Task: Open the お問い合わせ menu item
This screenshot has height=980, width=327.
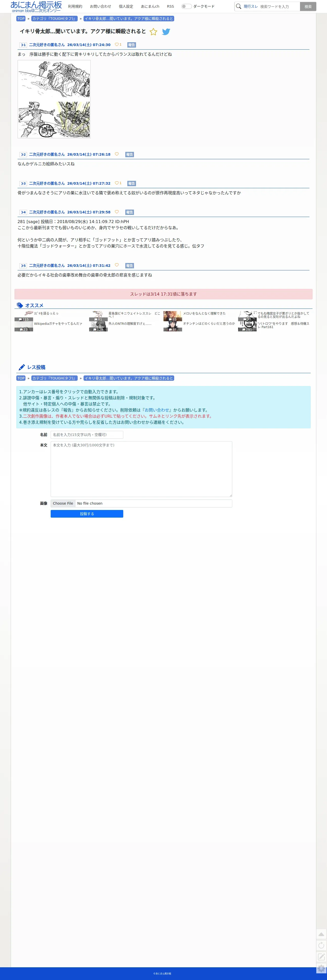Action: pos(101,6)
